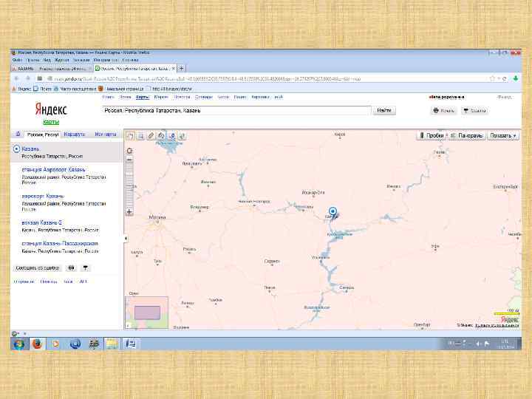Screen dimensions: 532x399
Task: Click Firefox icon in taskbar
Action: click(37, 344)
